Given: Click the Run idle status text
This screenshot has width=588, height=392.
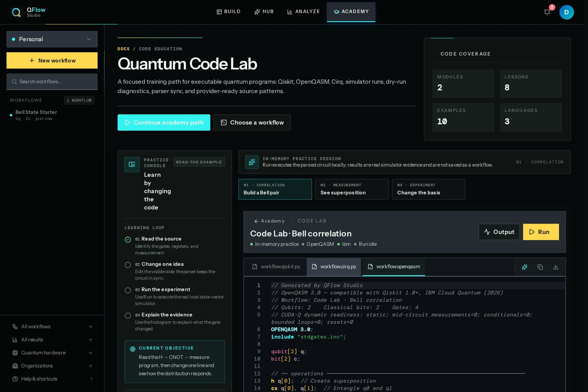Looking at the screenshot, I should click(367, 244).
